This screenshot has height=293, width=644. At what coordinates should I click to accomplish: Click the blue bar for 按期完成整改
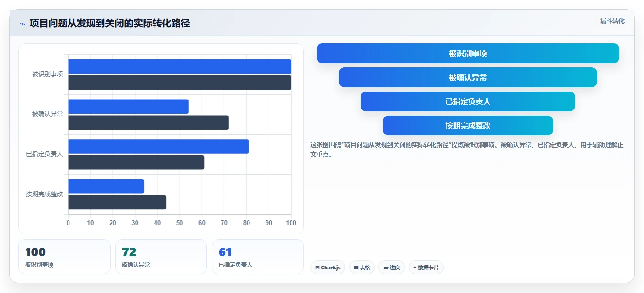(x=106, y=186)
